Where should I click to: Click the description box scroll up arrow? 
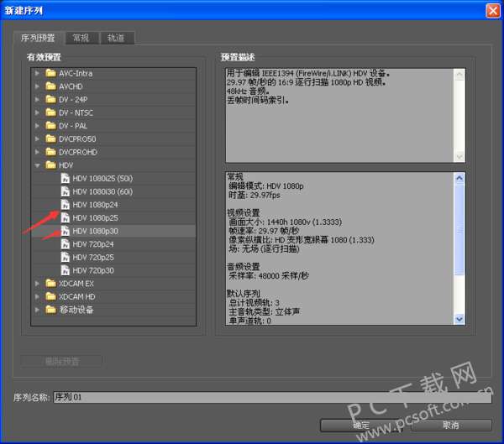coord(459,75)
